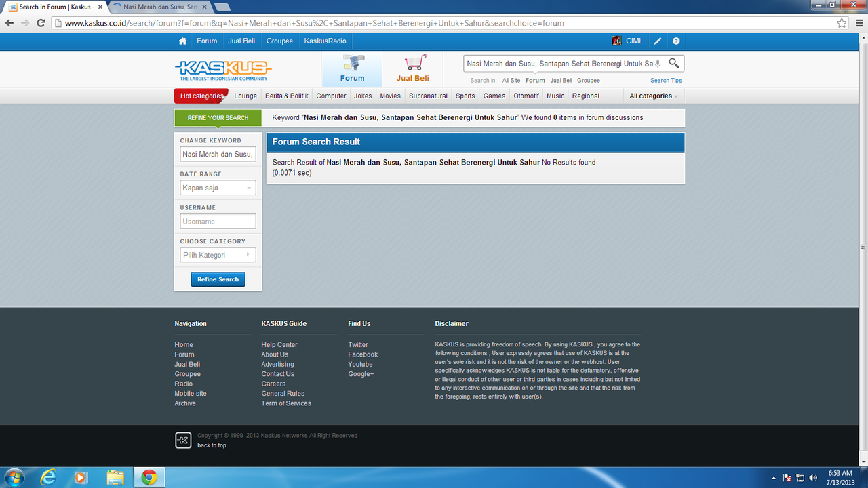Open KaskusRadio in the top navigation
Viewport: 868px width, 488px height.
tap(325, 41)
